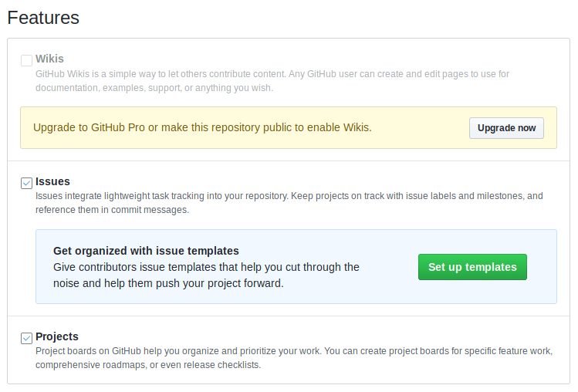
Task: Toggle the disabled Wikis checkbox
Action: [26, 60]
